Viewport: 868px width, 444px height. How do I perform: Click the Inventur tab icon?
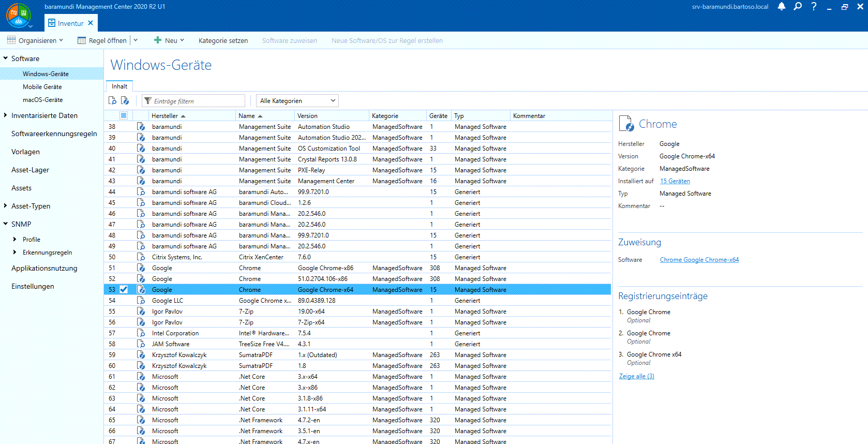(x=52, y=23)
